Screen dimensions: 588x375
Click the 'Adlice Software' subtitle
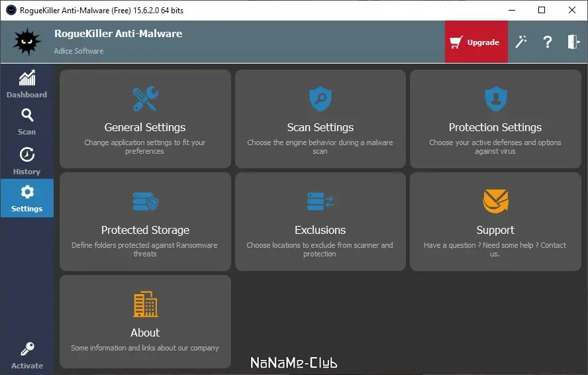click(x=79, y=51)
